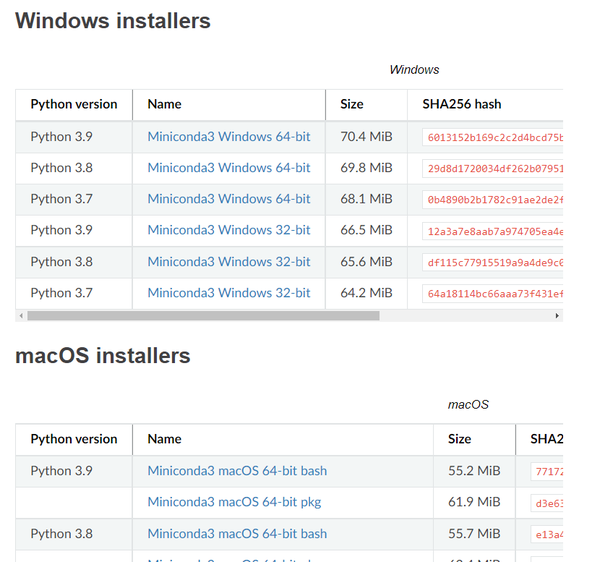Viewport: 600px width, 562px height.
Task: Click the 64.2 MiB size cell
Action: pyautogui.click(x=366, y=293)
